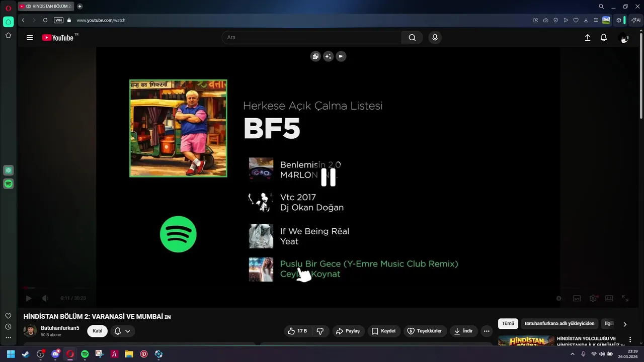Click the İndir download button
Viewport: 644px width, 362px height.
463,331
